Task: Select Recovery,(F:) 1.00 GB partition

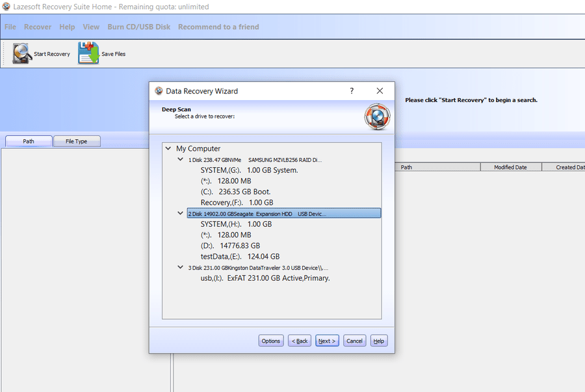Action: (237, 203)
